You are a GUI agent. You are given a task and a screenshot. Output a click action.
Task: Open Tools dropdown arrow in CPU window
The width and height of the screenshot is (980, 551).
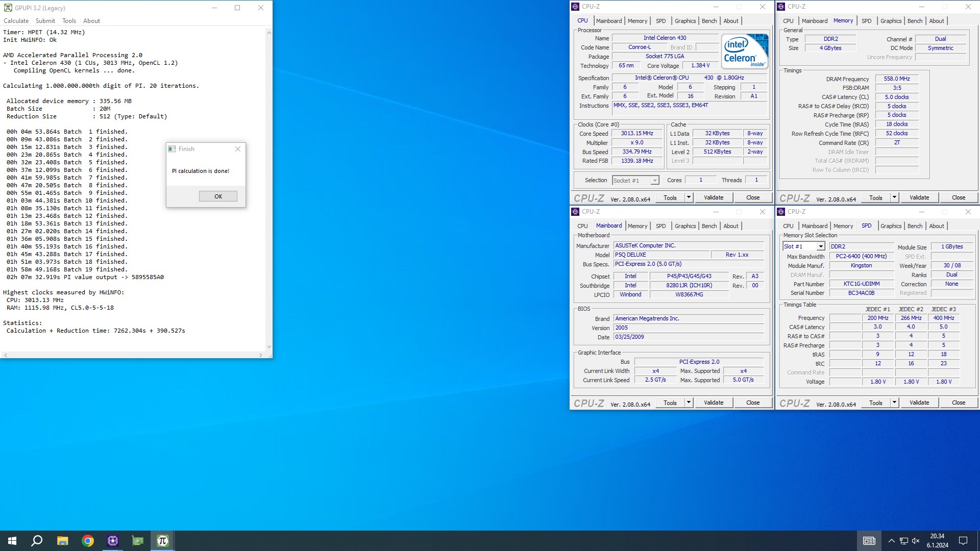pos(689,197)
